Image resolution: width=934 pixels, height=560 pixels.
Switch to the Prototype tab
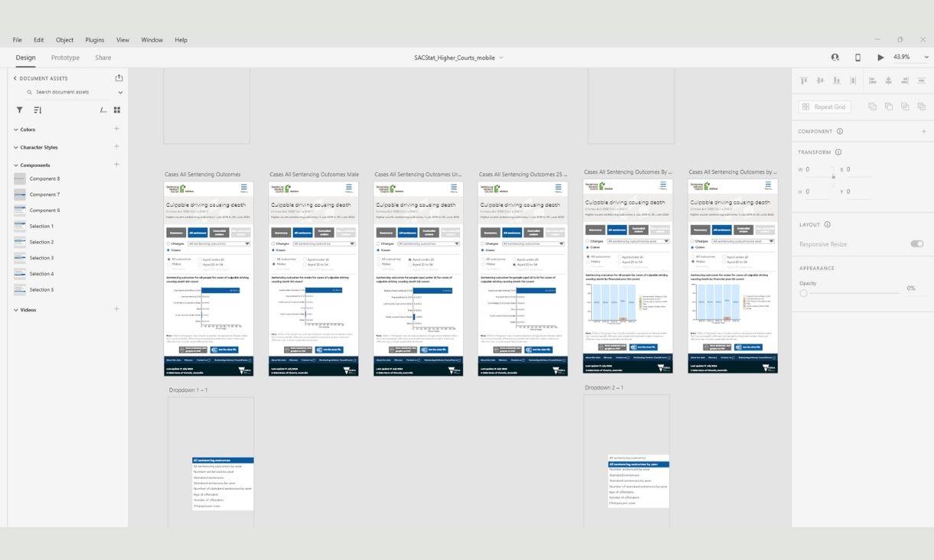(x=65, y=57)
